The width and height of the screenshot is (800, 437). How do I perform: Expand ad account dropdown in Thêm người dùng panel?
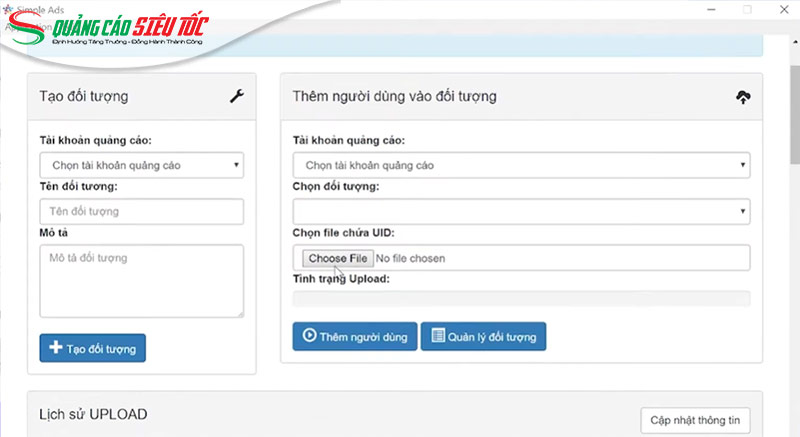pos(521,165)
